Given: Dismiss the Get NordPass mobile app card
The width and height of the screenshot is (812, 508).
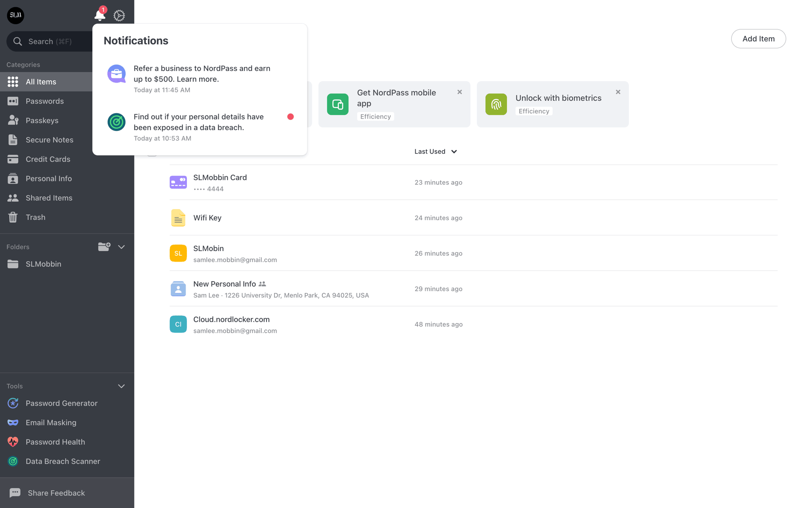Looking at the screenshot, I should click(460, 92).
